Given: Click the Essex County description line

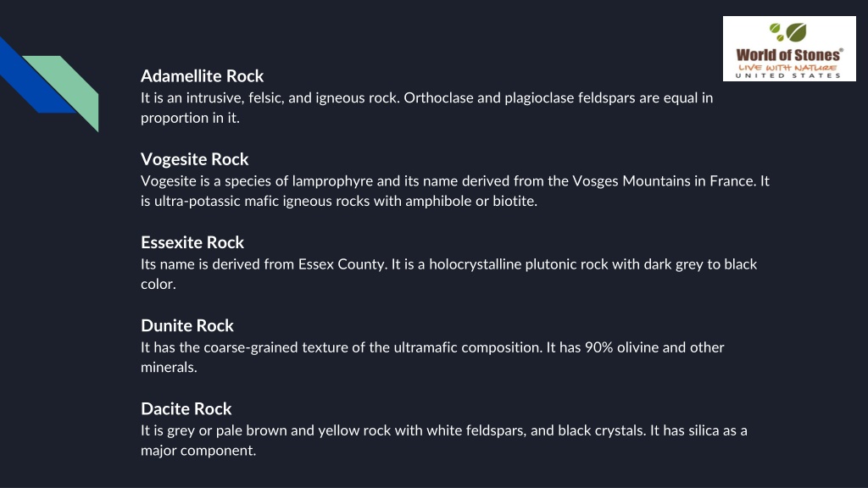Looking at the screenshot, I should click(449, 264).
